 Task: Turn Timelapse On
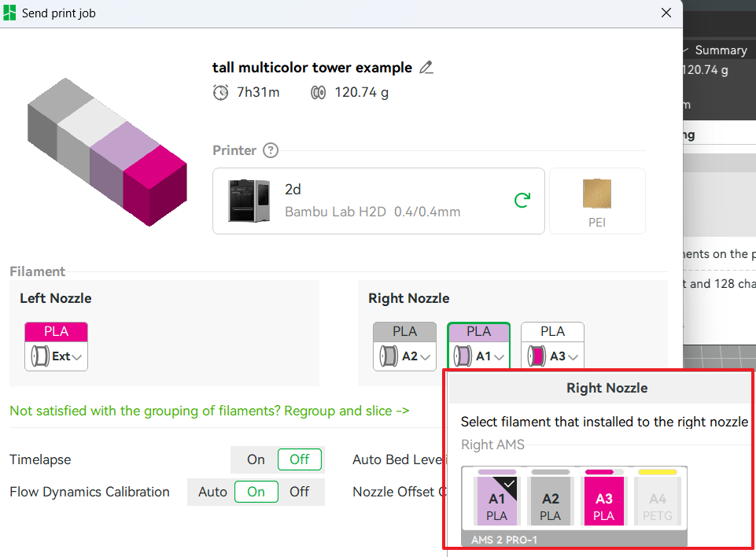click(256, 459)
